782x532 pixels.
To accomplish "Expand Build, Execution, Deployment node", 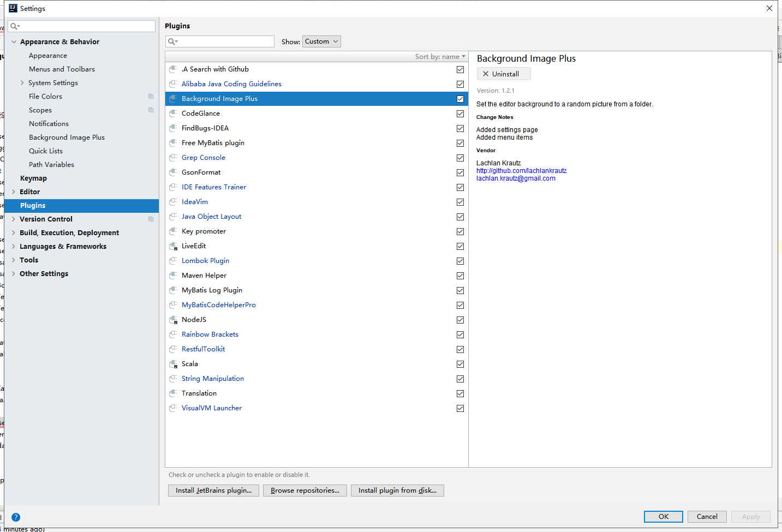I will click(x=14, y=233).
